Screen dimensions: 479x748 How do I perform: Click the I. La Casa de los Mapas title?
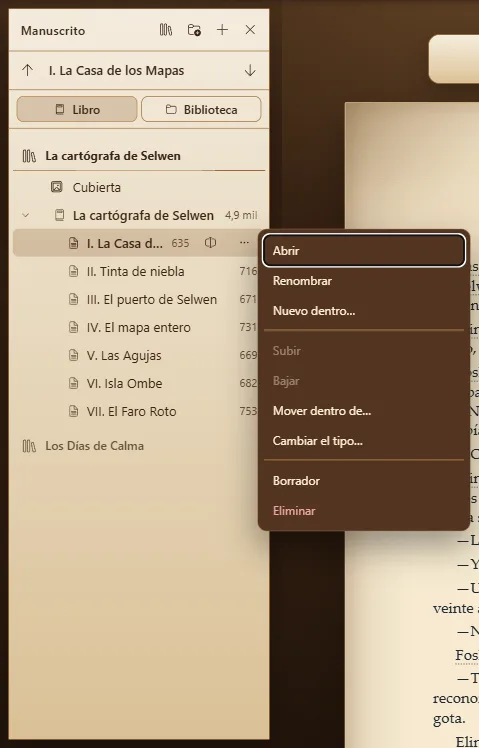point(116,71)
